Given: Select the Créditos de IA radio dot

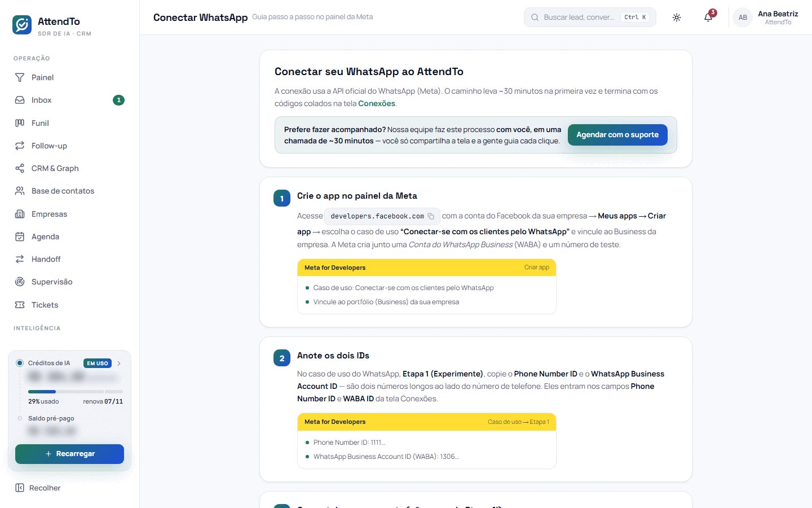Looking at the screenshot, I should coord(20,363).
